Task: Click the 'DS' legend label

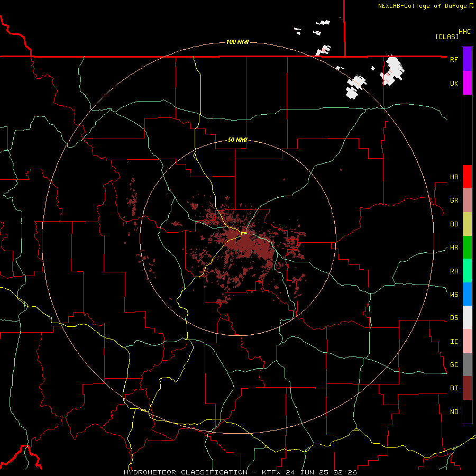Action: click(454, 317)
